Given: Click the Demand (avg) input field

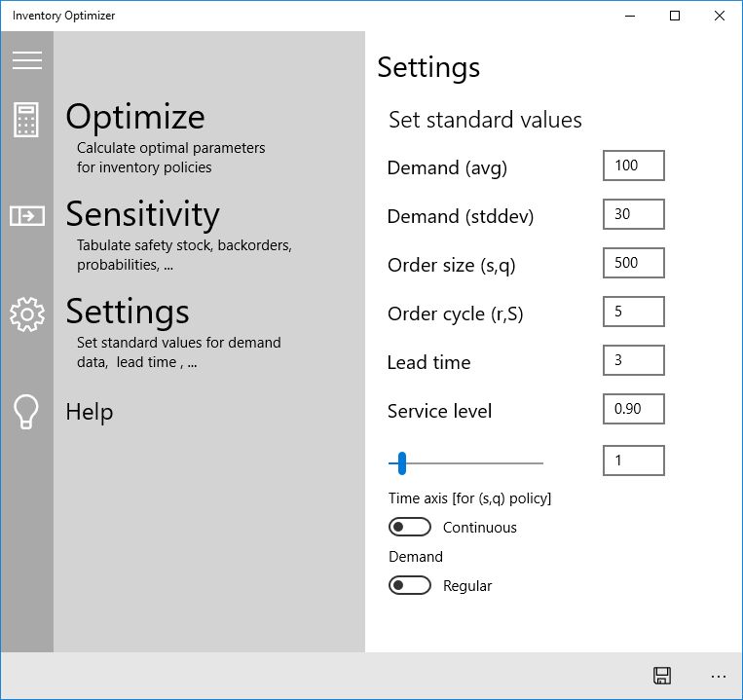Looking at the screenshot, I should click(633, 166).
